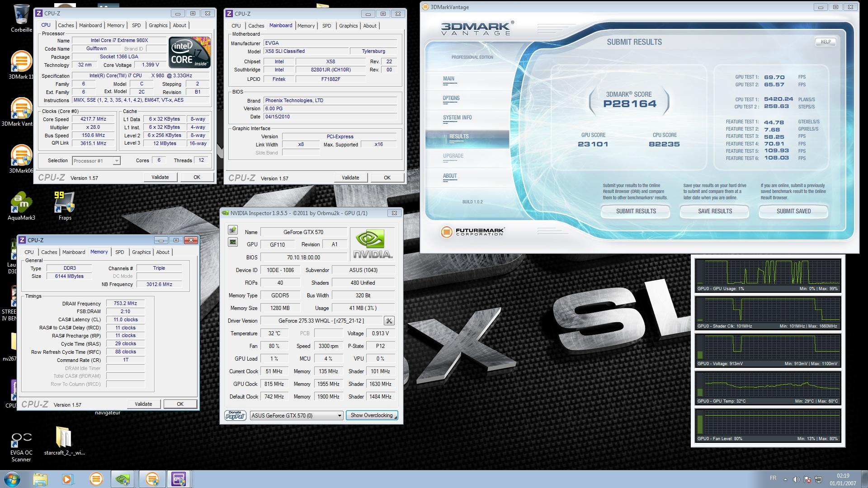868x488 pixels.
Task: Click the HELP button in 3DMark Vantage
Action: (x=826, y=42)
